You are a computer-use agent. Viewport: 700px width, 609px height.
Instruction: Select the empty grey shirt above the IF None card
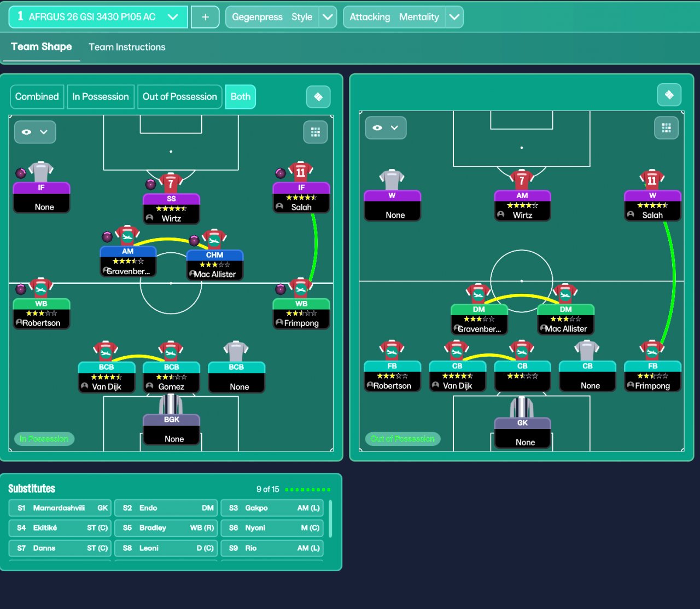click(x=41, y=172)
